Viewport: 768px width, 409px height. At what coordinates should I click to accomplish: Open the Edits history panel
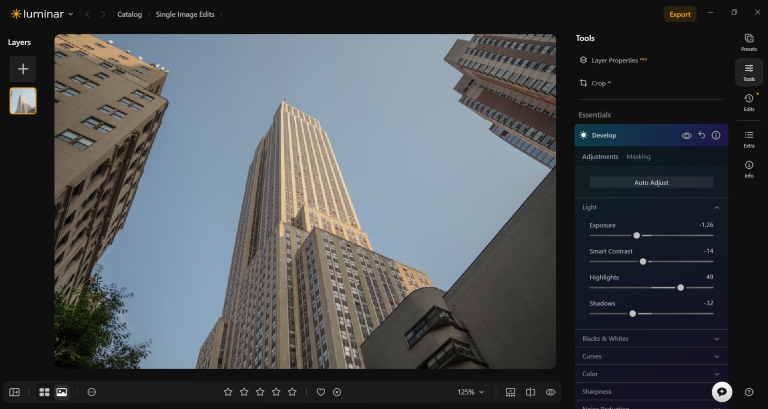748,102
